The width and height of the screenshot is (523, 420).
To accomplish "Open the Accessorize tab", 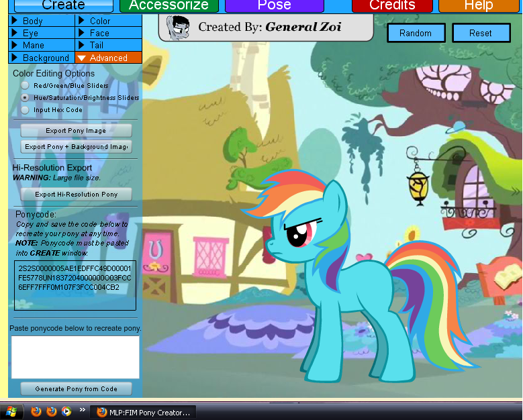I will point(169,5).
